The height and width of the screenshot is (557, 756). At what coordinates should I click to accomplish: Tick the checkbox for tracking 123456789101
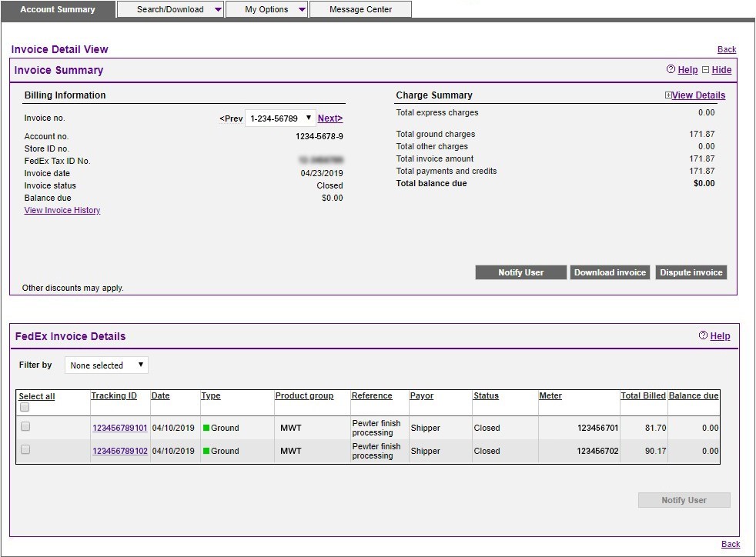pos(25,426)
